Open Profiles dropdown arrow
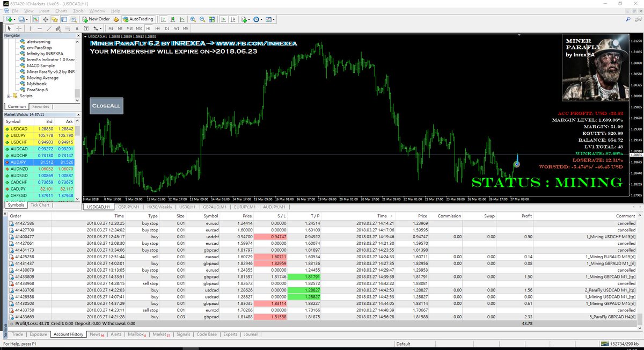Viewport: 644px width, 350px height. 27,19
